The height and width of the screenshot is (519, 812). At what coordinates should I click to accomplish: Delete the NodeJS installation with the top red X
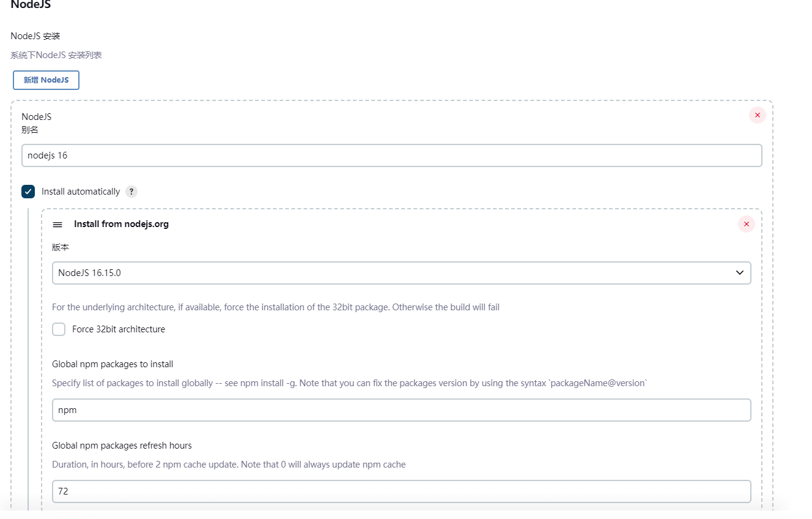[x=757, y=115]
